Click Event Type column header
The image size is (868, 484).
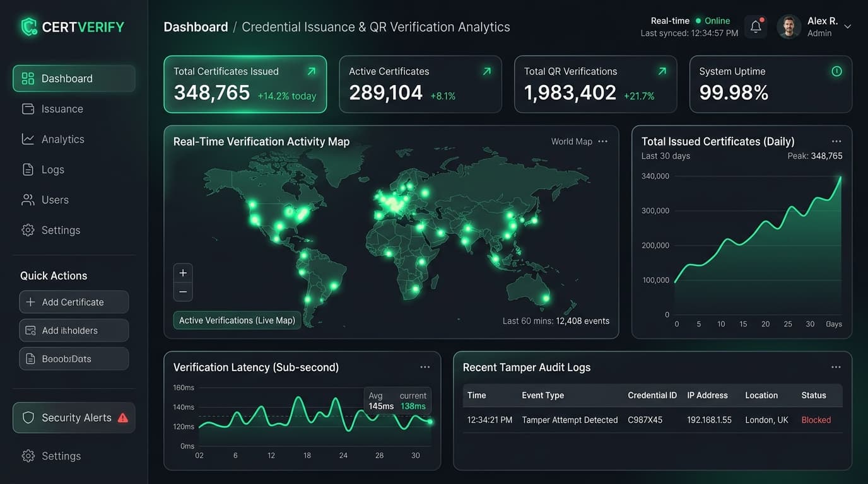tap(543, 395)
